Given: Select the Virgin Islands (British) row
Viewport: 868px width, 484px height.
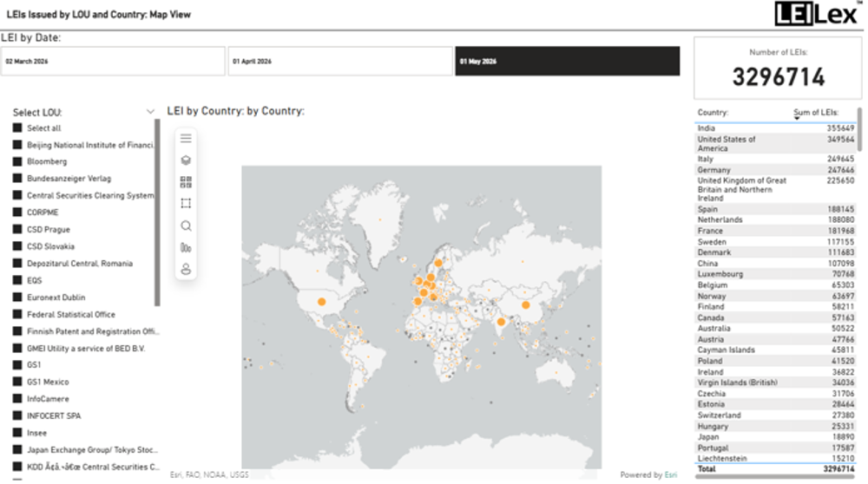Looking at the screenshot, I should click(x=775, y=383).
